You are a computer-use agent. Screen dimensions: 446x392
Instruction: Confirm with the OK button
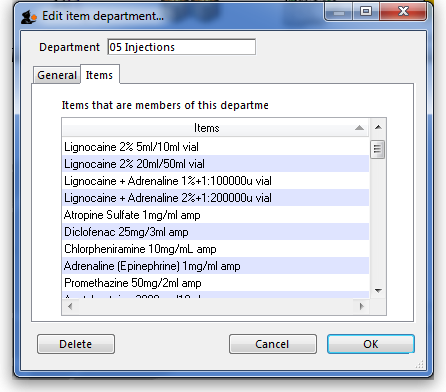[x=371, y=344]
